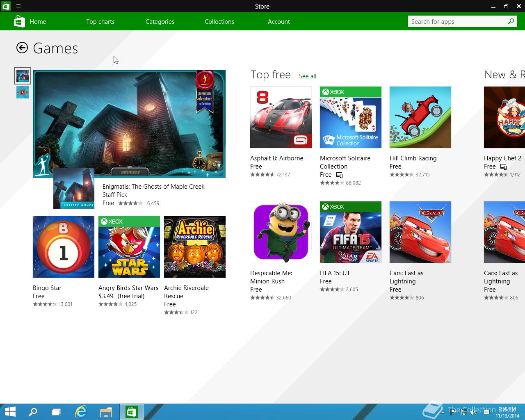Click the Happy Chef 2 title text
This screenshot has width=525, height=420.
[x=502, y=158]
